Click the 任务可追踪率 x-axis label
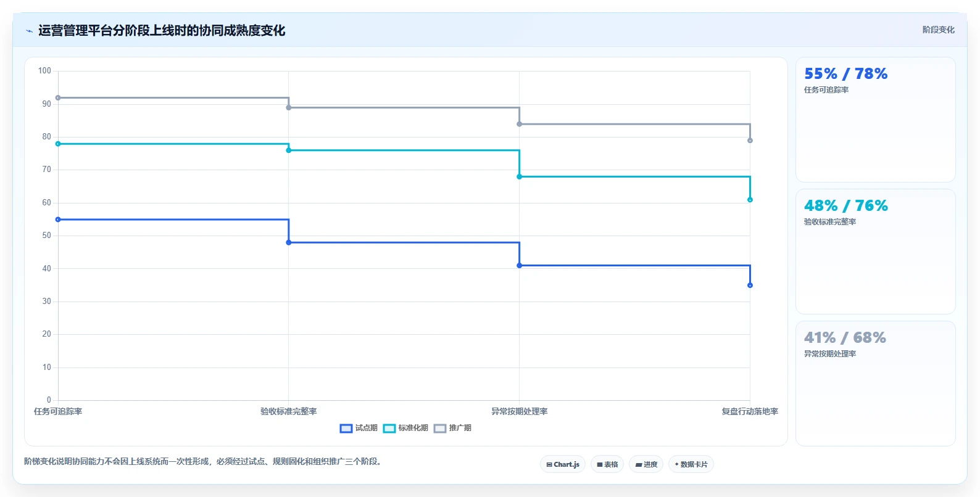 coord(58,411)
